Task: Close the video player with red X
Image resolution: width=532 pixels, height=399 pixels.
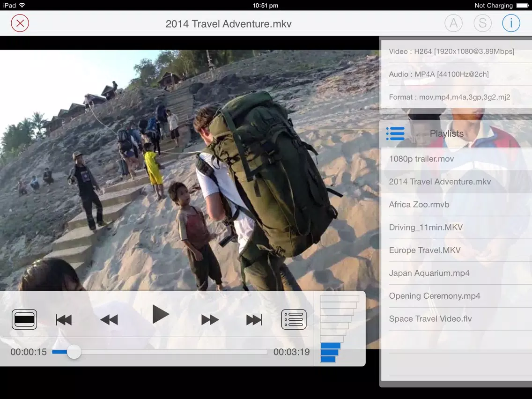Action: coord(20,23)
